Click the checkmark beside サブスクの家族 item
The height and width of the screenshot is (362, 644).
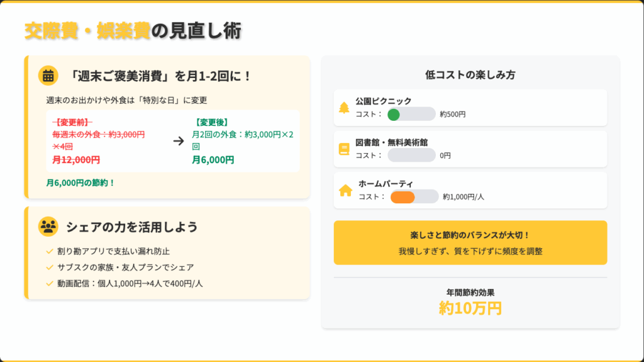50,268
